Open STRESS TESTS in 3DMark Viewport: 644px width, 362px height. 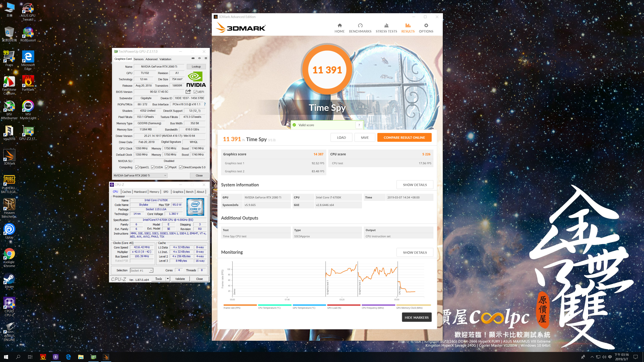point(386,28)
